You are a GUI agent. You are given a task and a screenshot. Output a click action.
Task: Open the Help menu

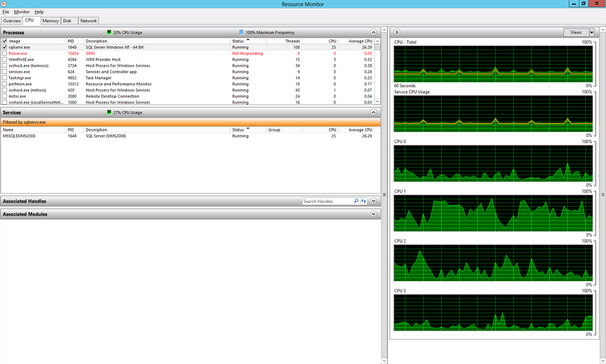point(39,12)
